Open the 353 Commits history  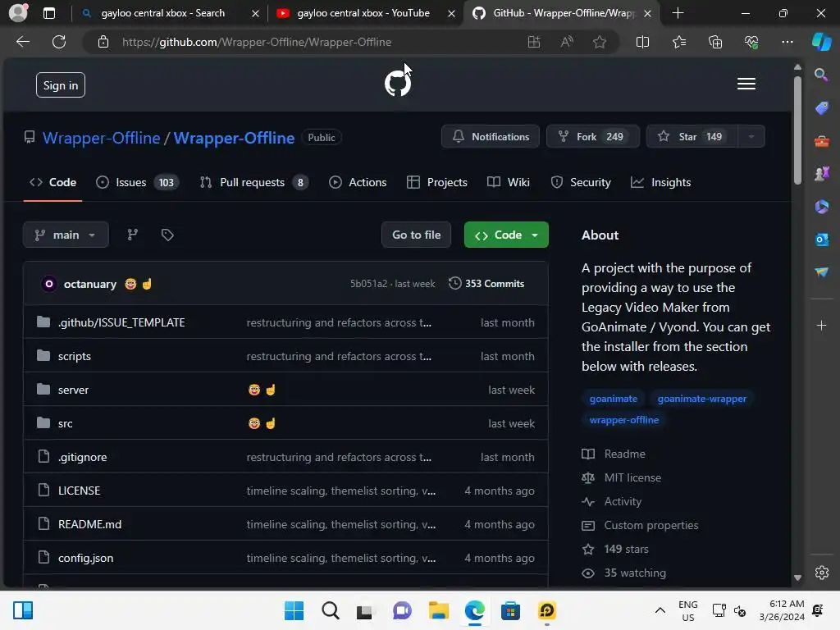[486, 283]
